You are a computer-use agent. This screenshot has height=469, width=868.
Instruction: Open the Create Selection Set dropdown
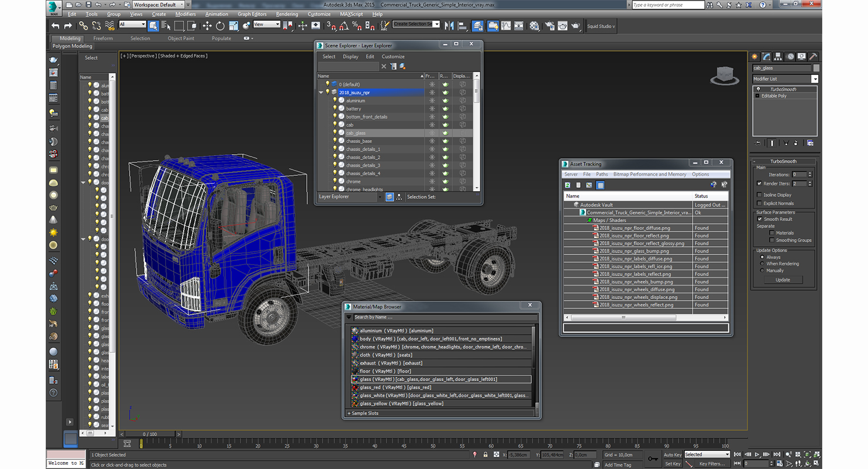coord(416,24)
